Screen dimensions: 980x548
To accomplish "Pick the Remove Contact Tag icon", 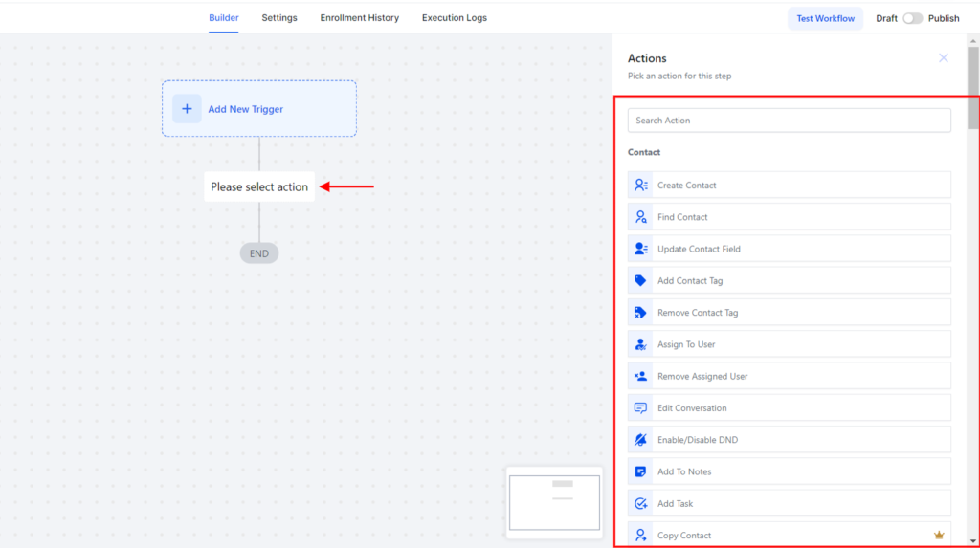I will [640, 313].
